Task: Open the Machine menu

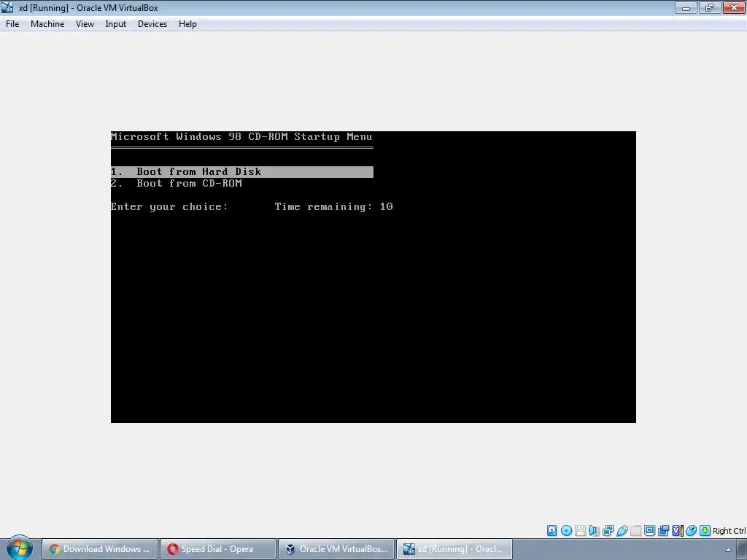Action: coord(47,24)
